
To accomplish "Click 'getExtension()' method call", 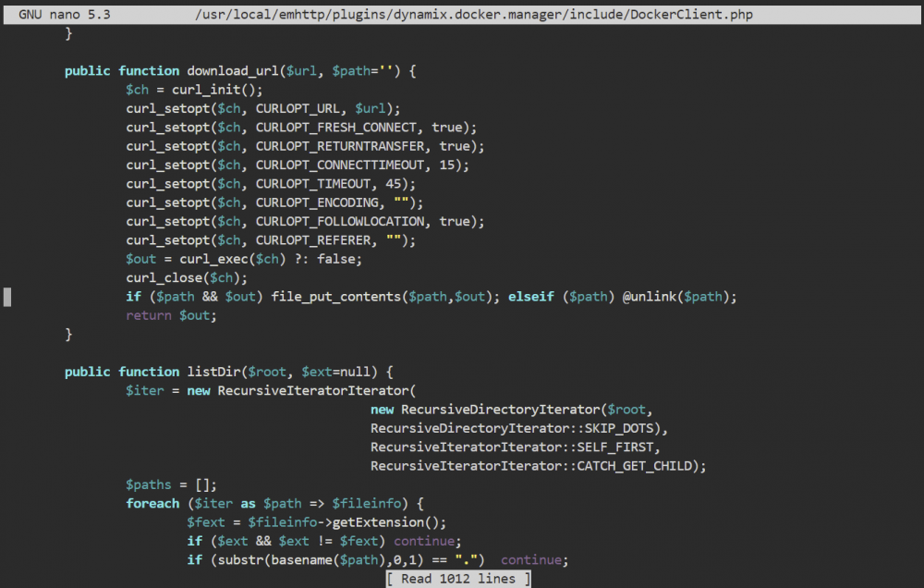I will point(385,522).
